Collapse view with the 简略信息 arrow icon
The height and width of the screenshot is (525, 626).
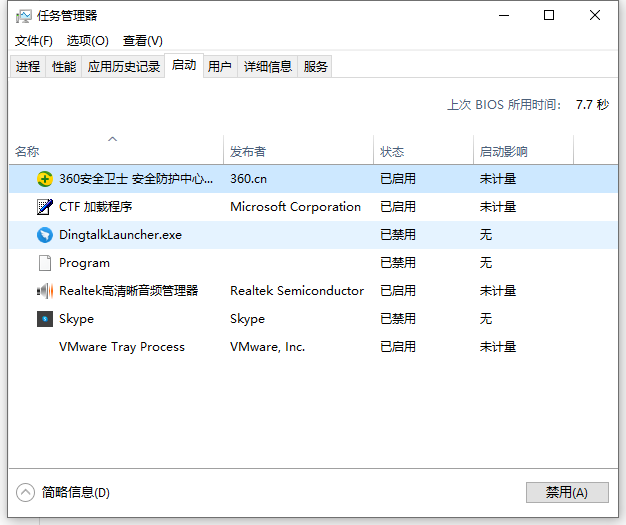(x=26, y=493)
